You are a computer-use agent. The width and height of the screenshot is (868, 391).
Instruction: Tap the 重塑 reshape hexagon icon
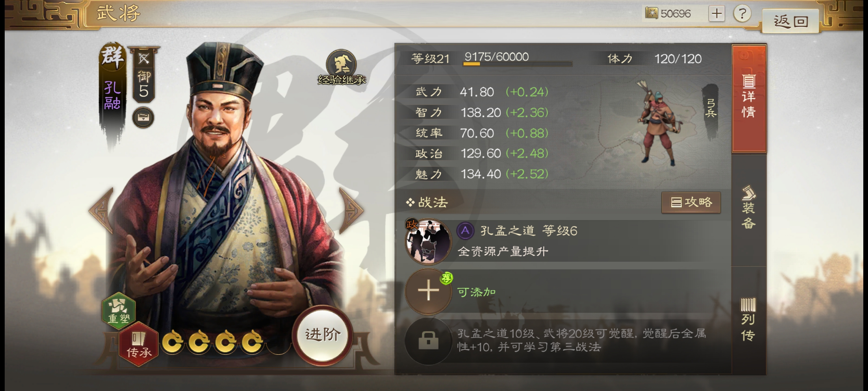pyautogui.click(x=119, y=311)
